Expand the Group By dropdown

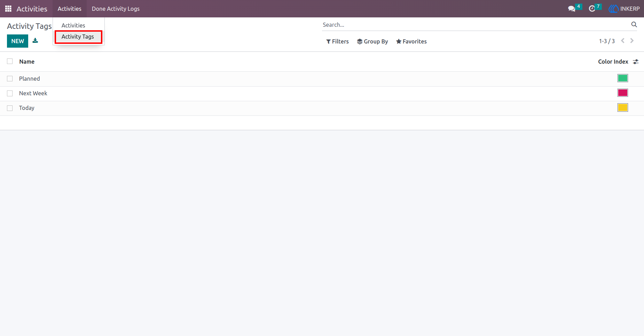coord(372,41)
